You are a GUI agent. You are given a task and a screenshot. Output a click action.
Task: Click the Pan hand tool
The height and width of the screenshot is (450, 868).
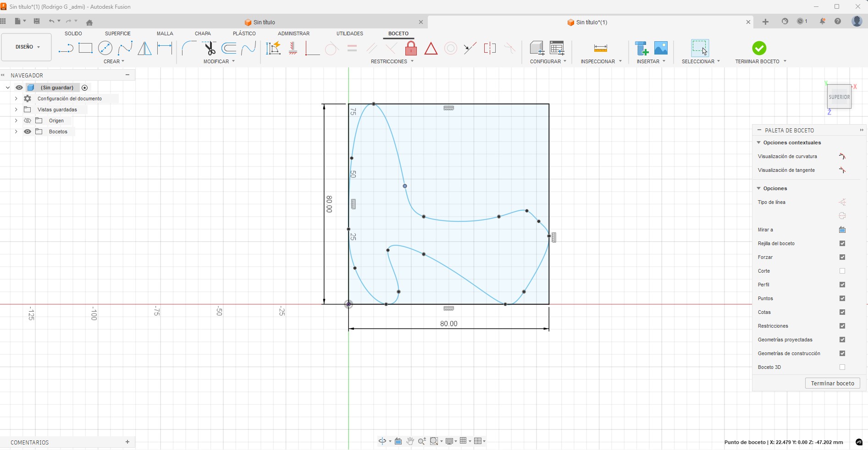[x=410, y=441]
